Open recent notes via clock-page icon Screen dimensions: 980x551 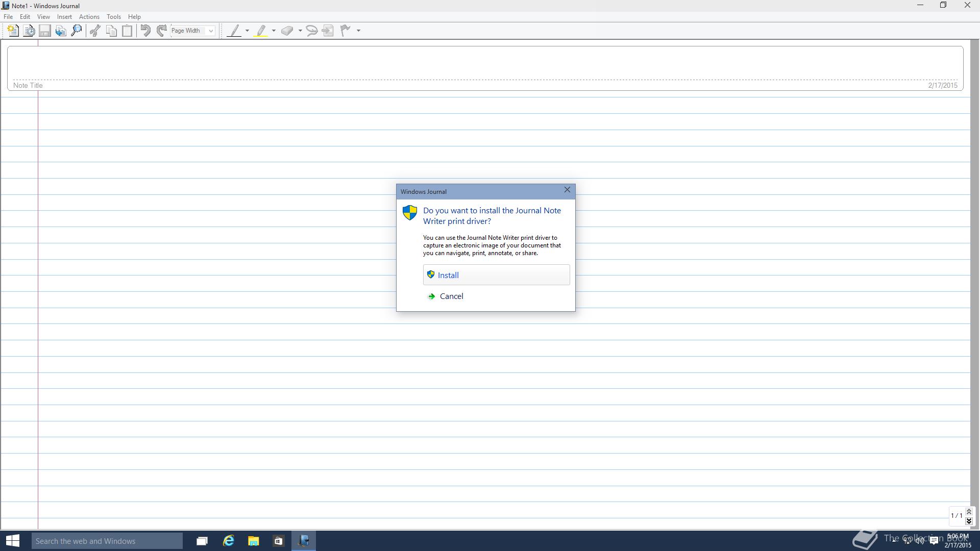(x=29, y=31)
